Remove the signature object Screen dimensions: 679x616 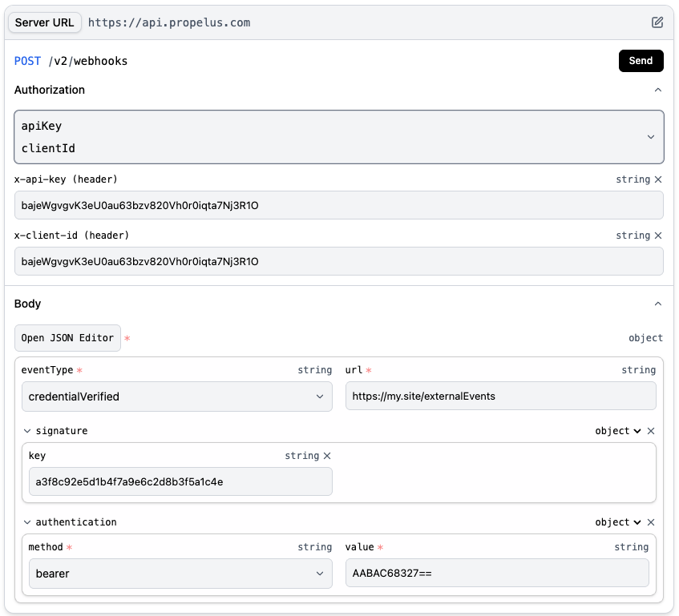pyautogui.click(x=650, y=431)
